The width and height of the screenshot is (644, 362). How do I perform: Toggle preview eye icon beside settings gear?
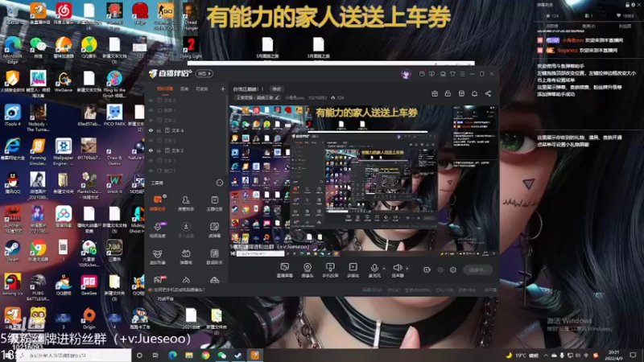point(440,270)
